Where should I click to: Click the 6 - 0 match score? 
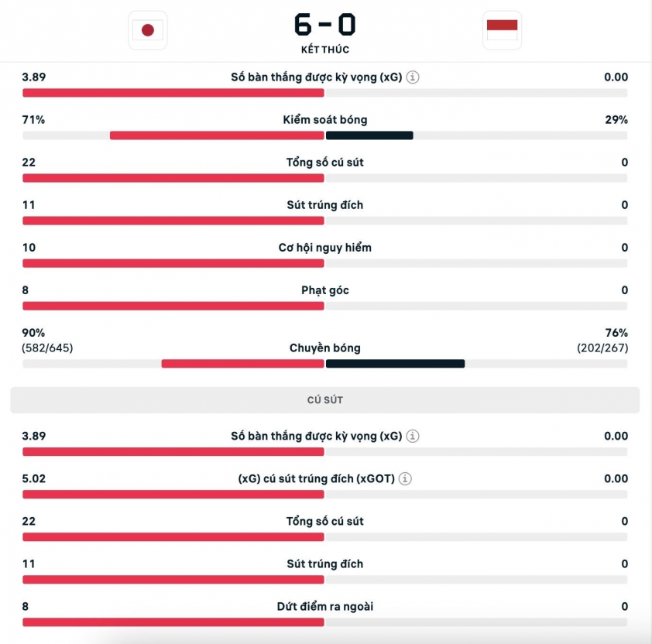tap(324, 24)
